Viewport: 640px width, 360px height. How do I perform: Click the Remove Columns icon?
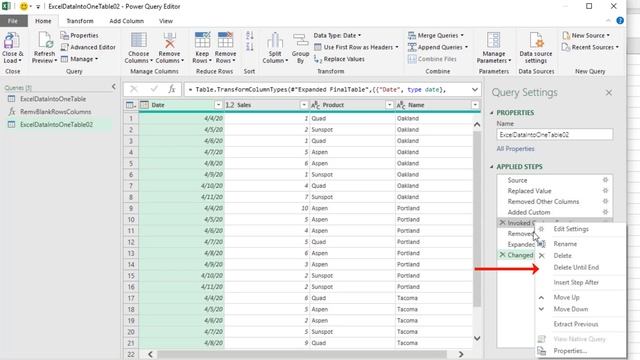coord(169,40)
